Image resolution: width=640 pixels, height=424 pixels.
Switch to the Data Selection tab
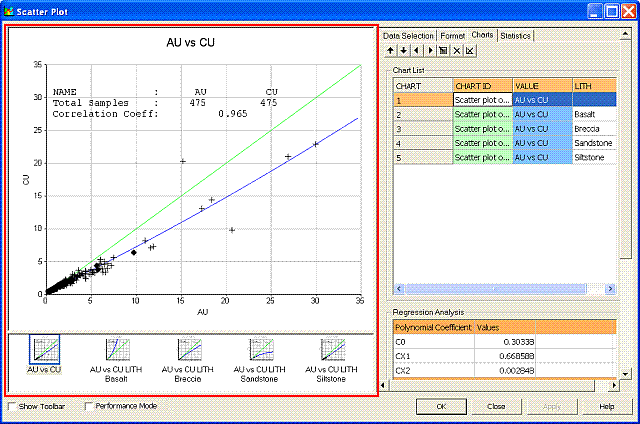pyautogui.click(x=410, y=36)
